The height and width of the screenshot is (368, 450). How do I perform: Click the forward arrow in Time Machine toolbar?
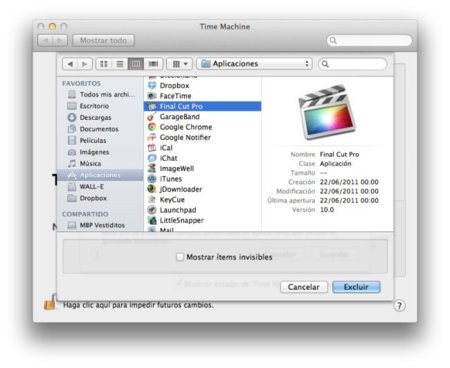[x=60, y=40]
